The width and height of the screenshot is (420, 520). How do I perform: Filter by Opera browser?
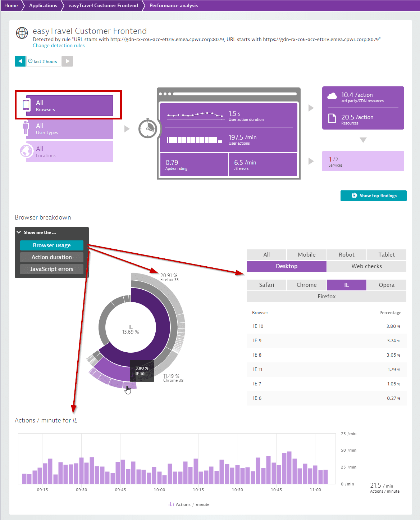[x=387, y=285]
